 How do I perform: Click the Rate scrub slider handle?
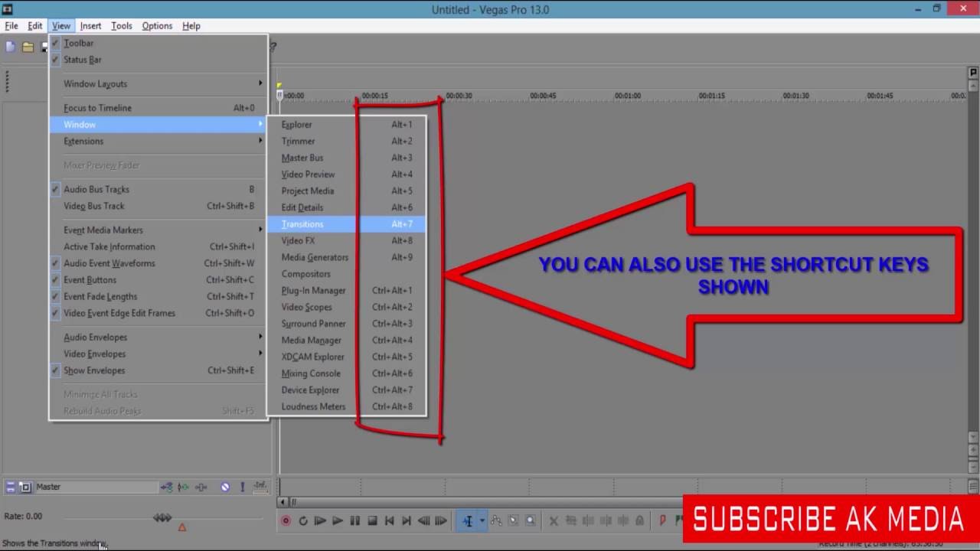(x=162, y=517)
